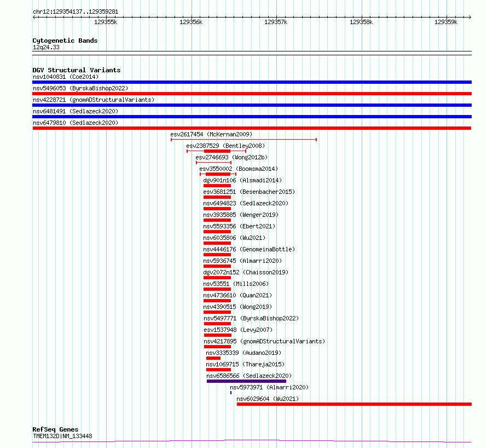The height and width of the screenshot is (448, 487).
Task: Open esv3550002 (Boomsma2014) variant
Action: 239,169
